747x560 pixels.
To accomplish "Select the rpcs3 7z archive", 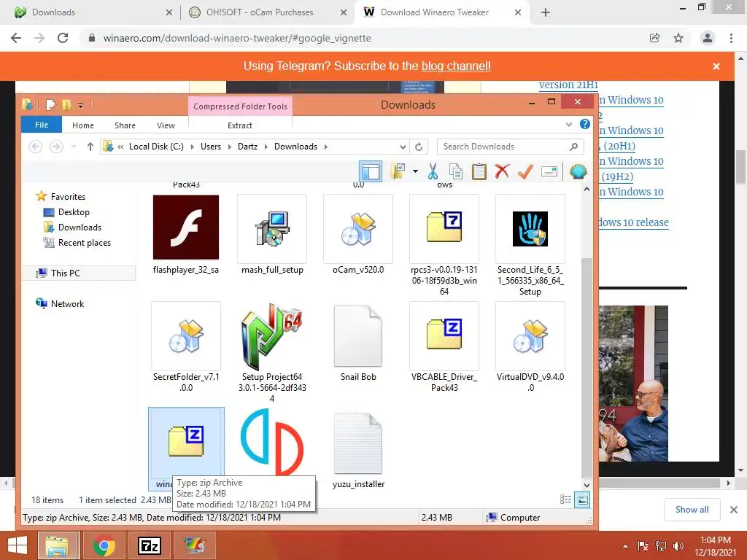I will click(444, 245).
